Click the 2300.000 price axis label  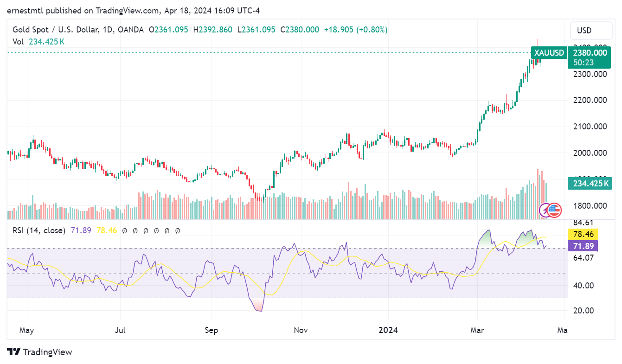click(590, 74)
